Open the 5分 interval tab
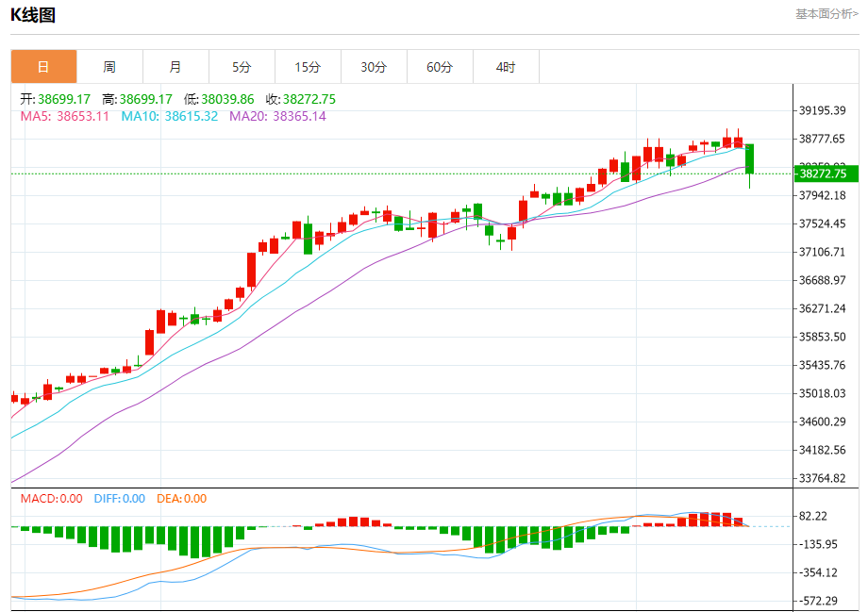 [242, 67]
